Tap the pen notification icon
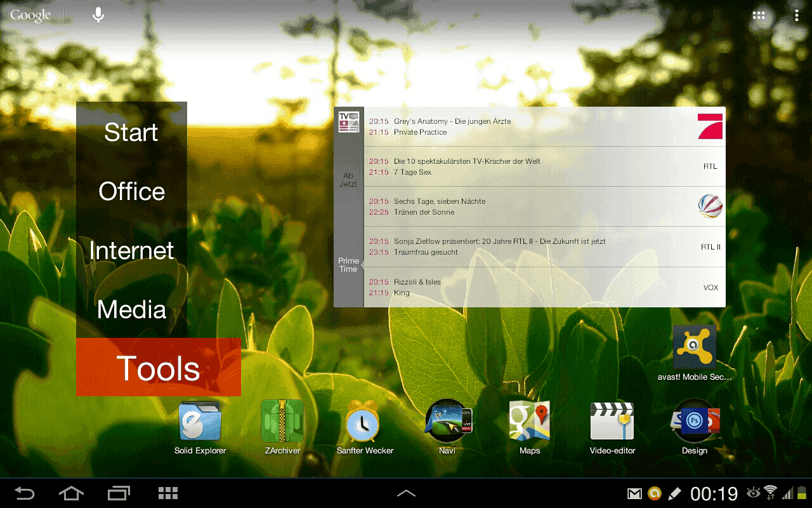The width and height of the screenshot is (812, 508). 674,493
